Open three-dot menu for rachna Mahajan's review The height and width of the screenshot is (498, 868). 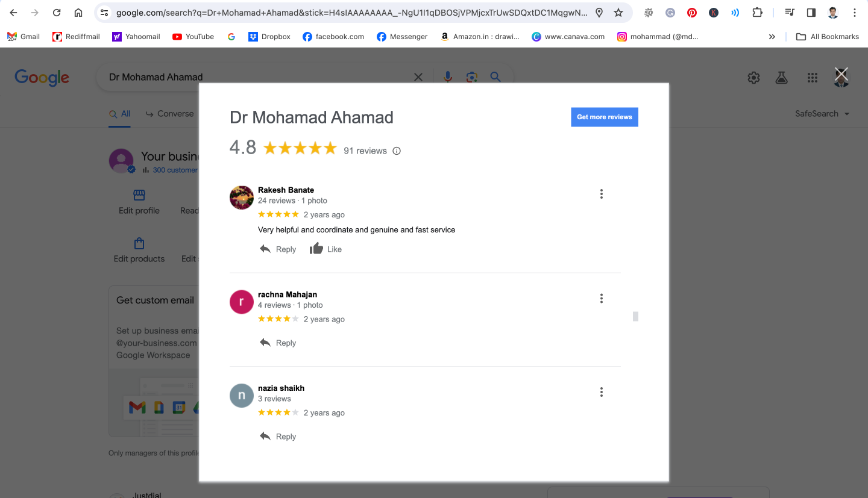[601, 299]
